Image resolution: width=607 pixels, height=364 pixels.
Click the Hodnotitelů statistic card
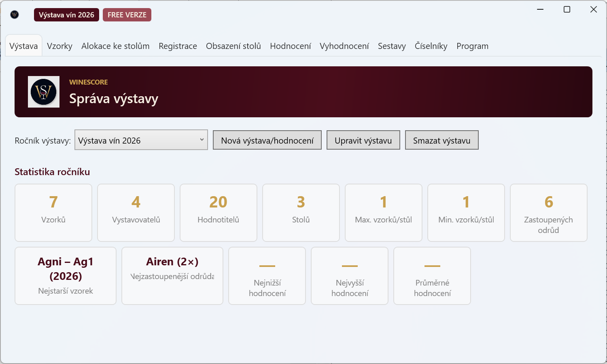(x=219, y=213)
